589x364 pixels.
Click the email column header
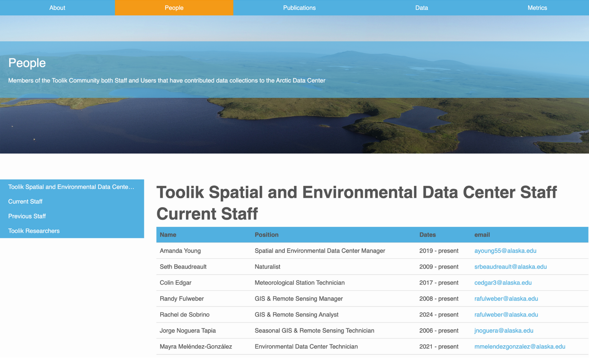[482, 235]
